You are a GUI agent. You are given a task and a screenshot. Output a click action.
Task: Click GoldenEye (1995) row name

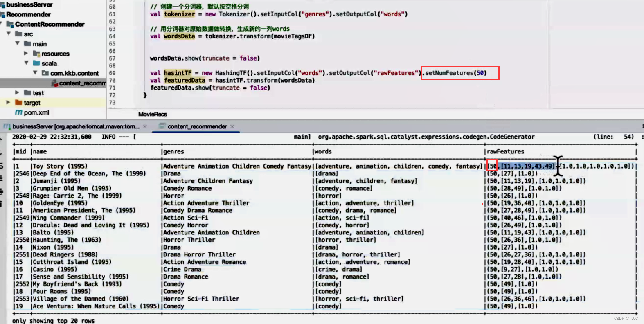tap(60, 203)
